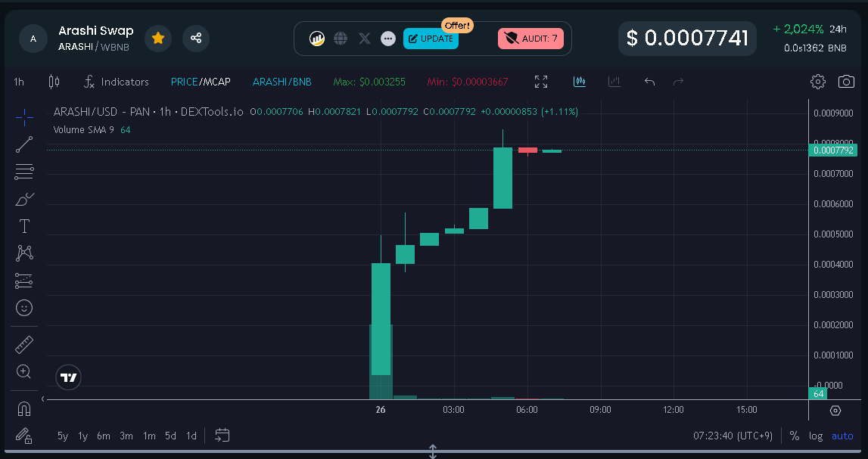Image resolution: width=868 pixels, height=459 pixels.
Task: Open chart settings gear
Action: tap(817, 82)
